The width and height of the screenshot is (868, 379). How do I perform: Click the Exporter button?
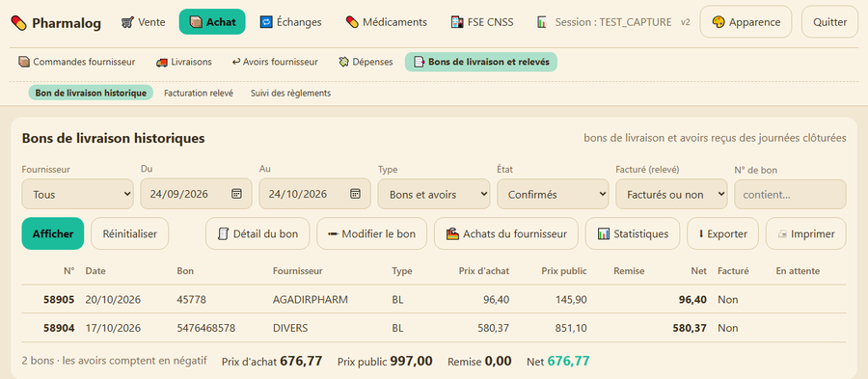coord(723,233)
